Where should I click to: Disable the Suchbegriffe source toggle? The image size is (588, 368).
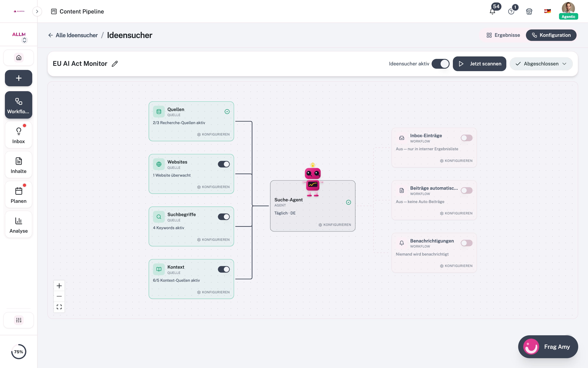(x=224, y=217)
